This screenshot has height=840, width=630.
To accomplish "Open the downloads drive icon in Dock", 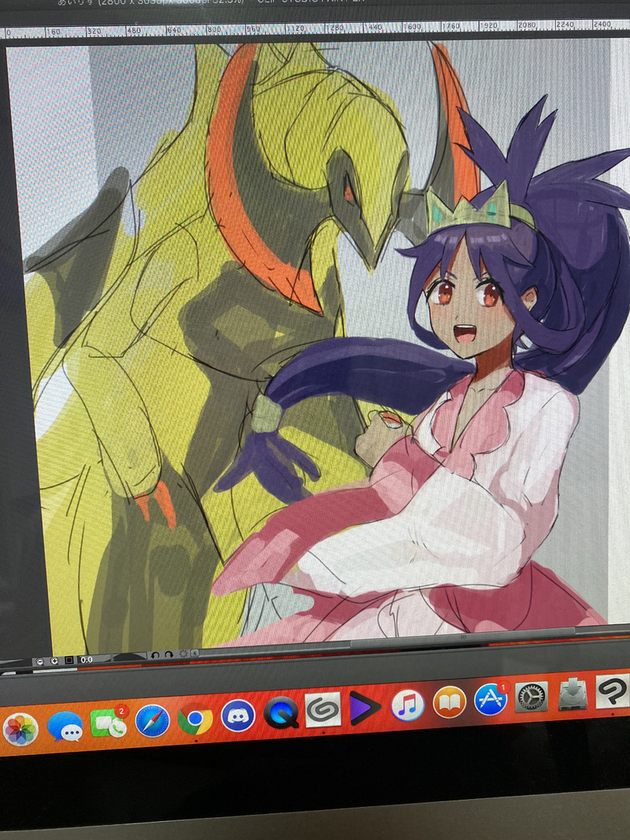I will [573, 693].
